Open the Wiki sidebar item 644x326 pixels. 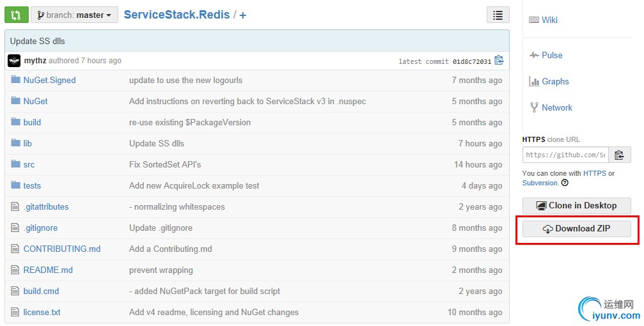click(x=549, y=20)
